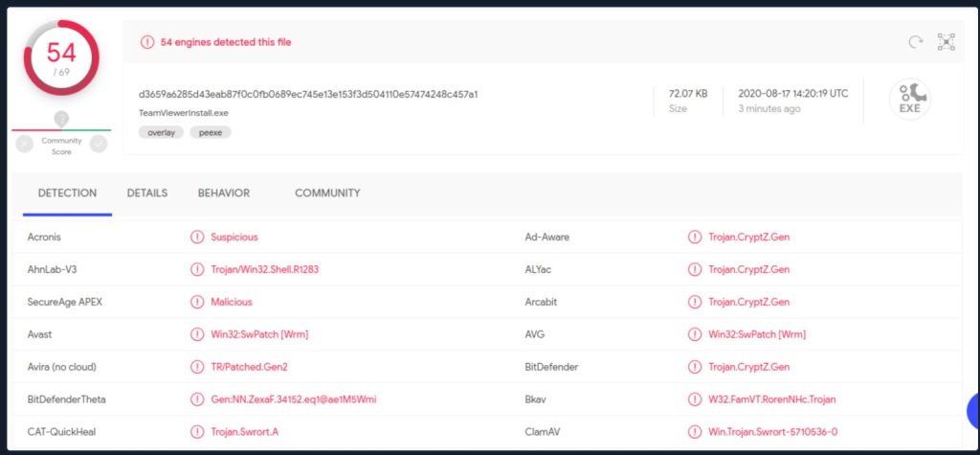Open the COMMUNITY tab
This screenshot has width=980, height=455.
pos(327,193)
